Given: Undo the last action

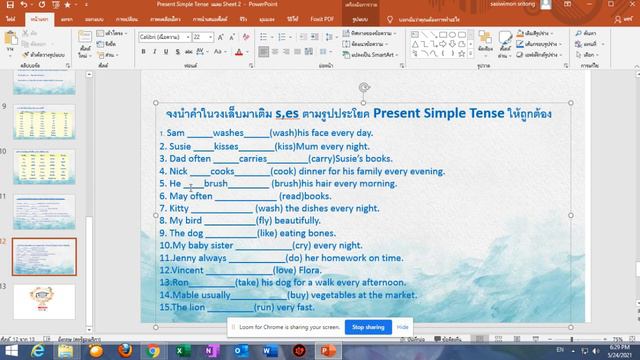Looking at the screenshot, I should (24, 4).
